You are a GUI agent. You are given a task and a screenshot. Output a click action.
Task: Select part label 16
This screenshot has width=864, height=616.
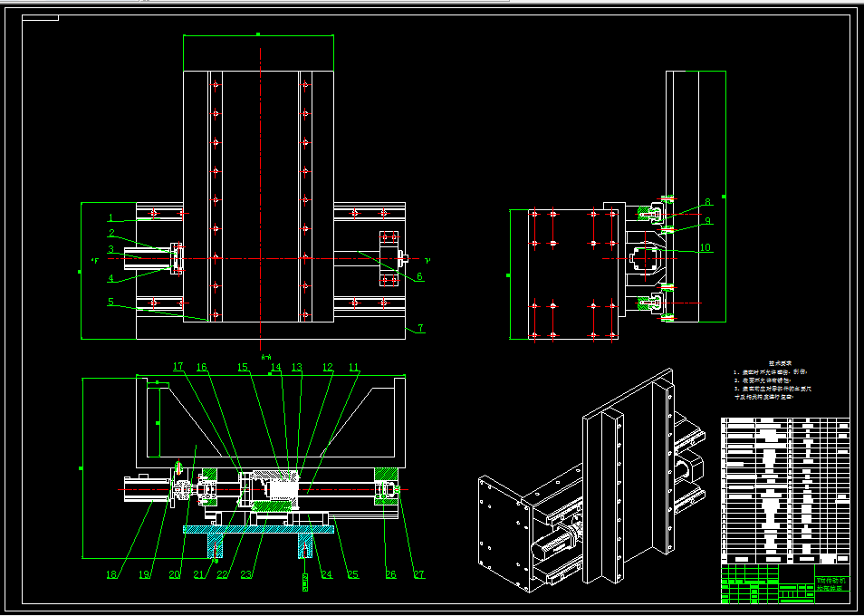(202, 366)
